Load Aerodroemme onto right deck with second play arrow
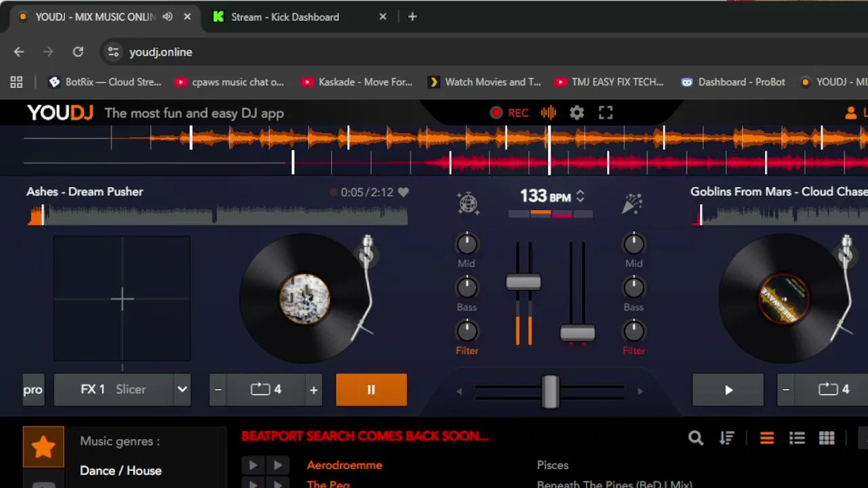This screenshot has width=868, height=488. pyautogui.click(x=277, y=466)
